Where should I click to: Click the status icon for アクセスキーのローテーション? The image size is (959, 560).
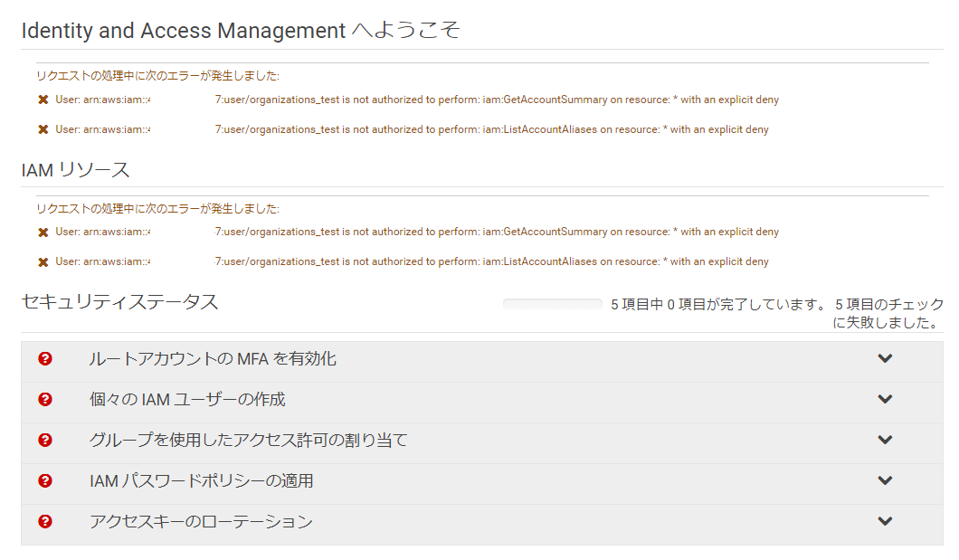click(x=44, y=522)
